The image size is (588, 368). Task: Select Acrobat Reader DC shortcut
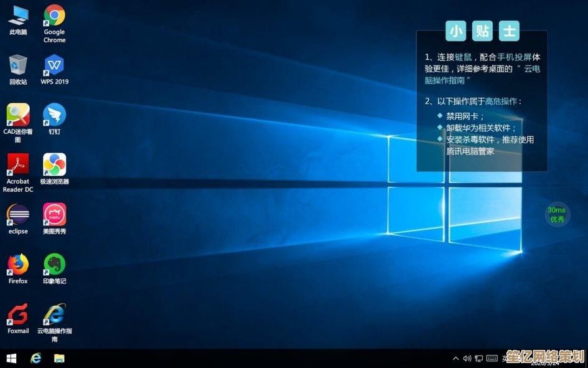click(x=18, y=173)
